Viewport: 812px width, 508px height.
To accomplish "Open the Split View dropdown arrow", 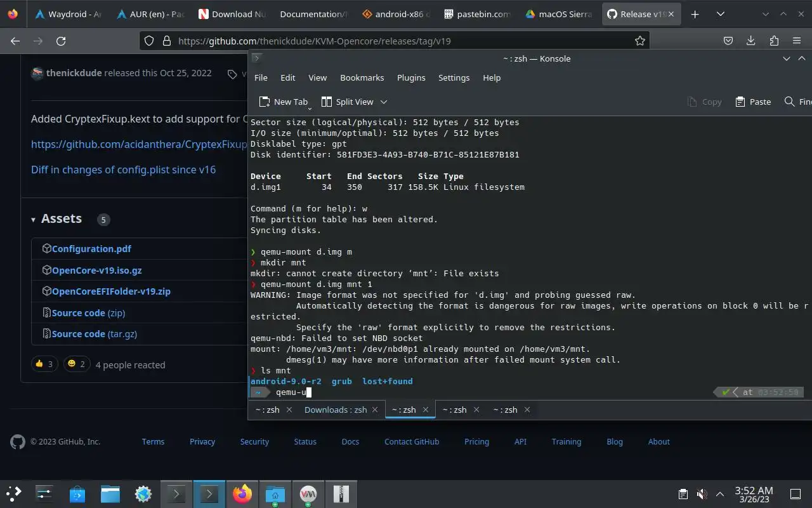I will 383,102.
